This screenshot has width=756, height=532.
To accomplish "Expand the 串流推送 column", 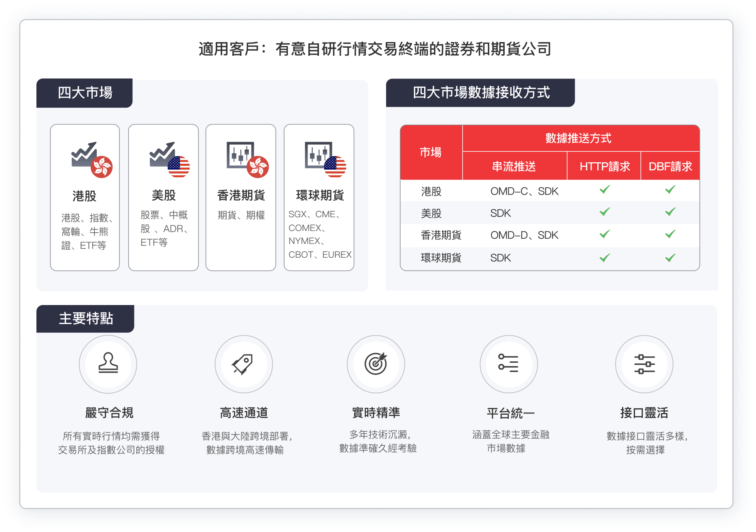I will pos(515,166).
